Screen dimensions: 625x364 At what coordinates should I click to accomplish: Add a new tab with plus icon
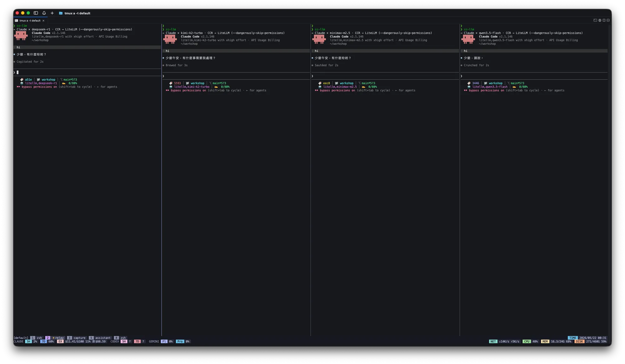(52, 13)
